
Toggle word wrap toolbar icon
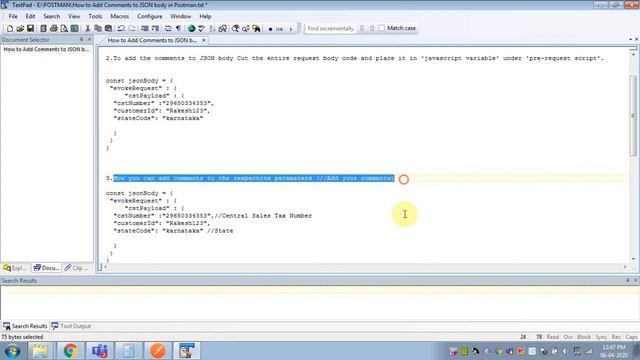click(168, 29)
